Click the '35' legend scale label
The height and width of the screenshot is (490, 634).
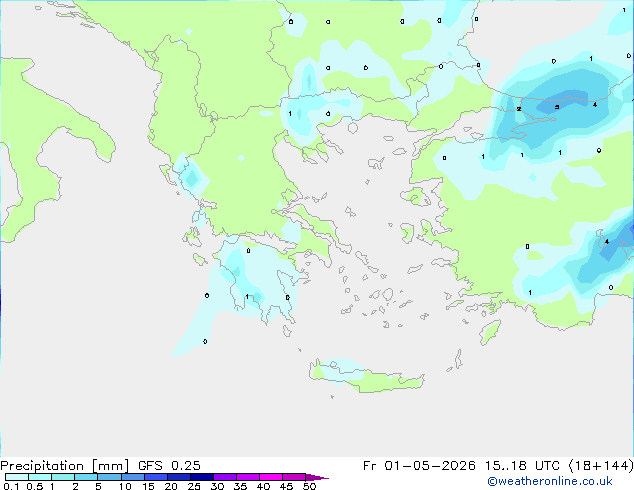(x=240, y=486)
